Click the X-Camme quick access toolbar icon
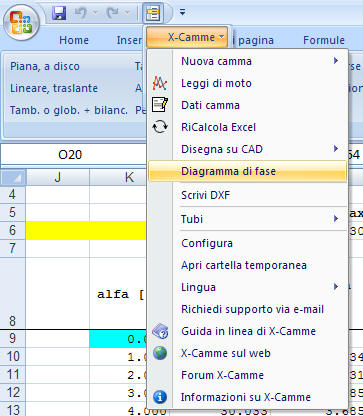This screenshot has width=363, height=416. [153, 13]
